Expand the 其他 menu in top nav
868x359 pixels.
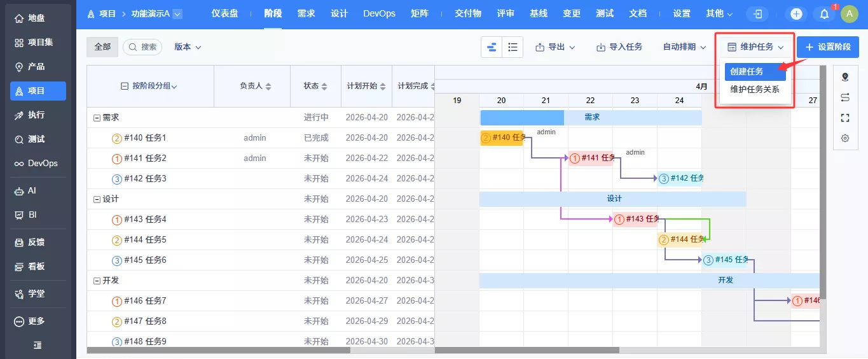pos(719,13)
